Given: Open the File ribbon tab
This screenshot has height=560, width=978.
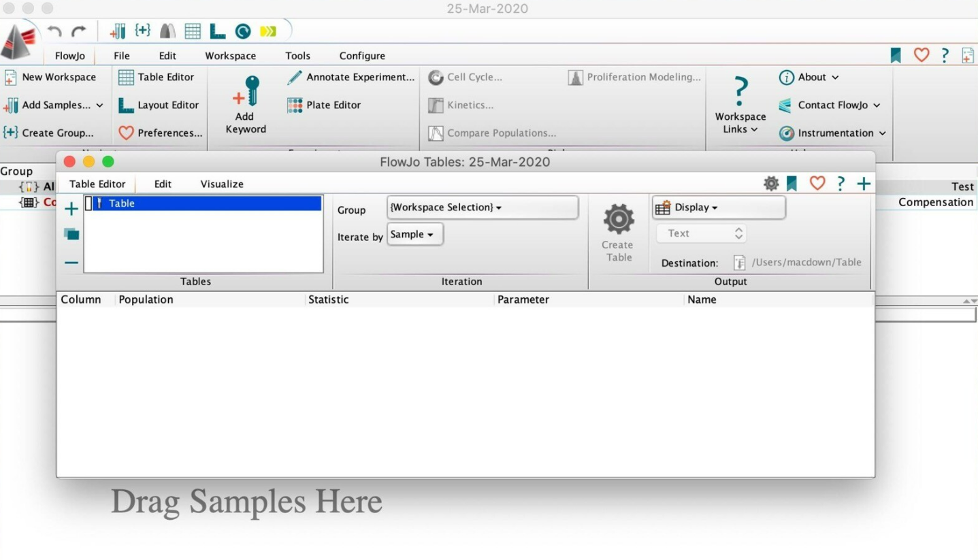Looking at the screenshot, I should pyautogui.click(x=122, y=56).
